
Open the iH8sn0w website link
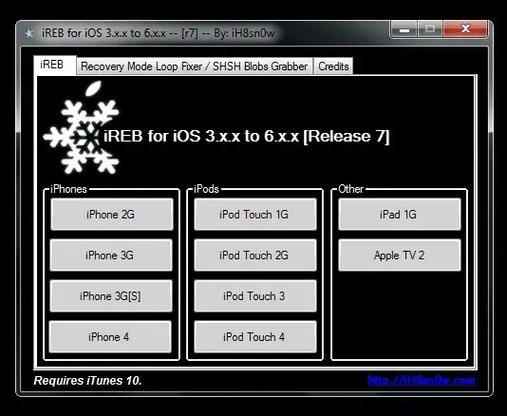pyautogui.click(x=421, y=380)
